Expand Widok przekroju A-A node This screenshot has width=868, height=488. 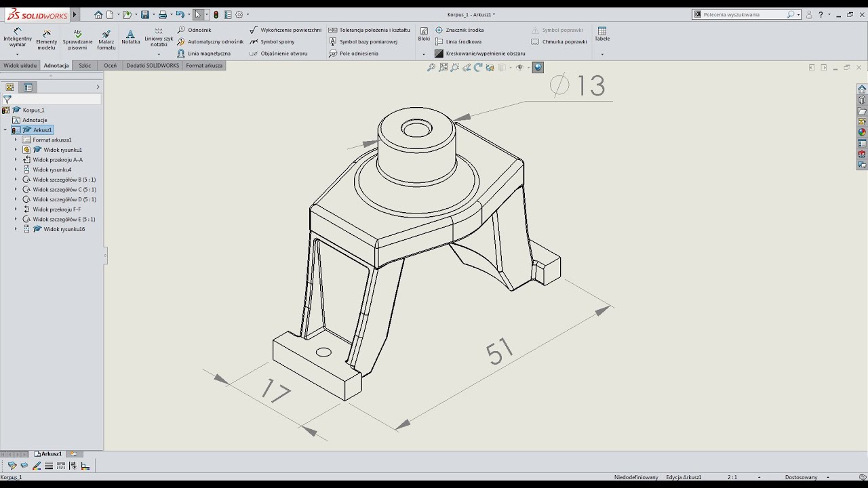(x=16, y=160)
